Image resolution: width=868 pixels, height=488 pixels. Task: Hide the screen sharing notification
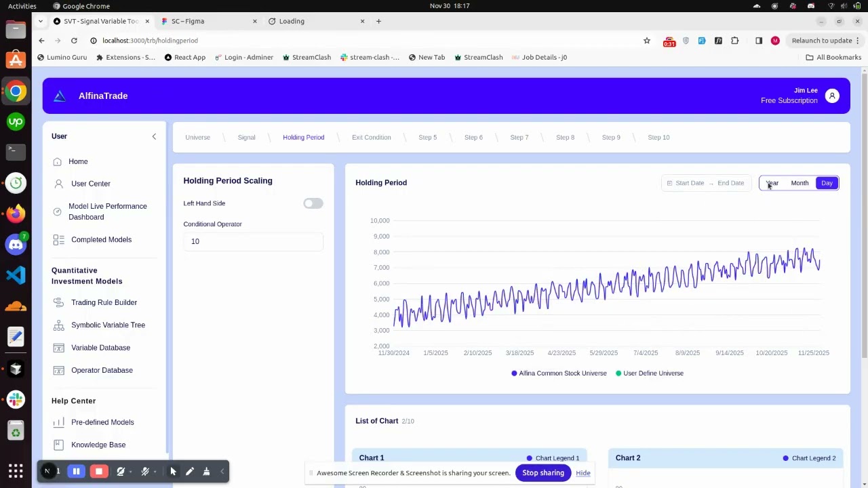(583, 473)
